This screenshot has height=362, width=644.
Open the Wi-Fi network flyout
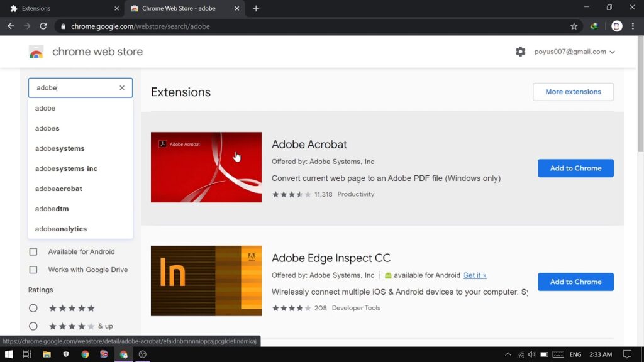pyautogui.click(x=520, y=354)
